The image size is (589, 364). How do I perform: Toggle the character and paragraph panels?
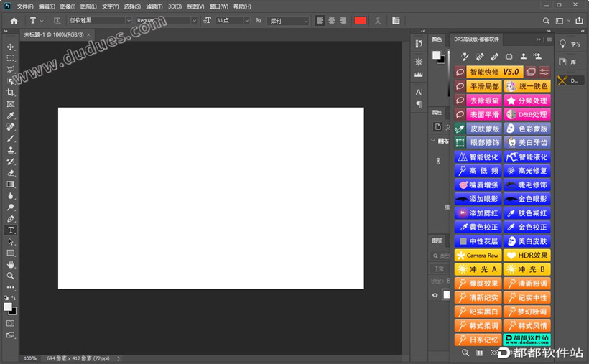click(396, 21)
